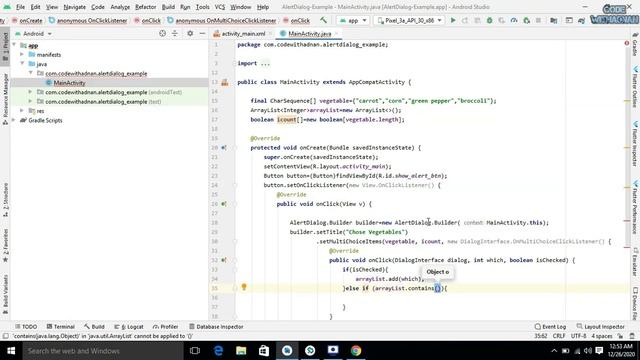Click anonymous OnMultiChoiceClickListener breadcrumb
This screenshot has width=640, height=360.
tap(222, 20)
